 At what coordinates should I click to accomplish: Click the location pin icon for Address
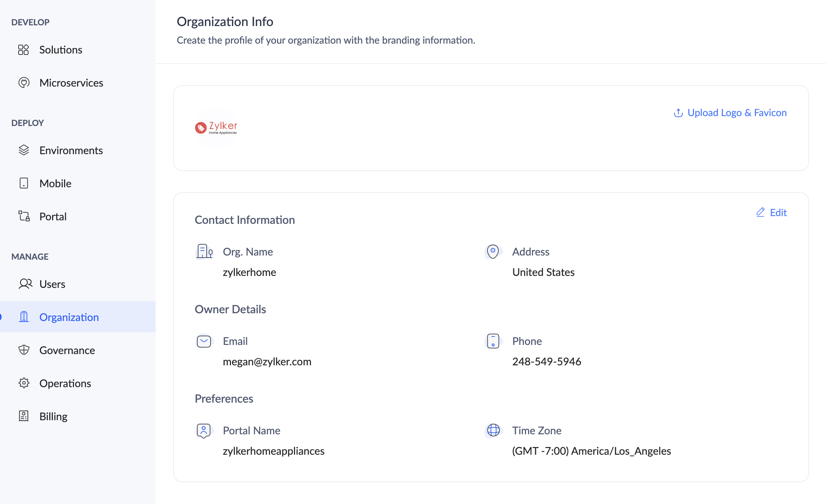coord(493,251)
